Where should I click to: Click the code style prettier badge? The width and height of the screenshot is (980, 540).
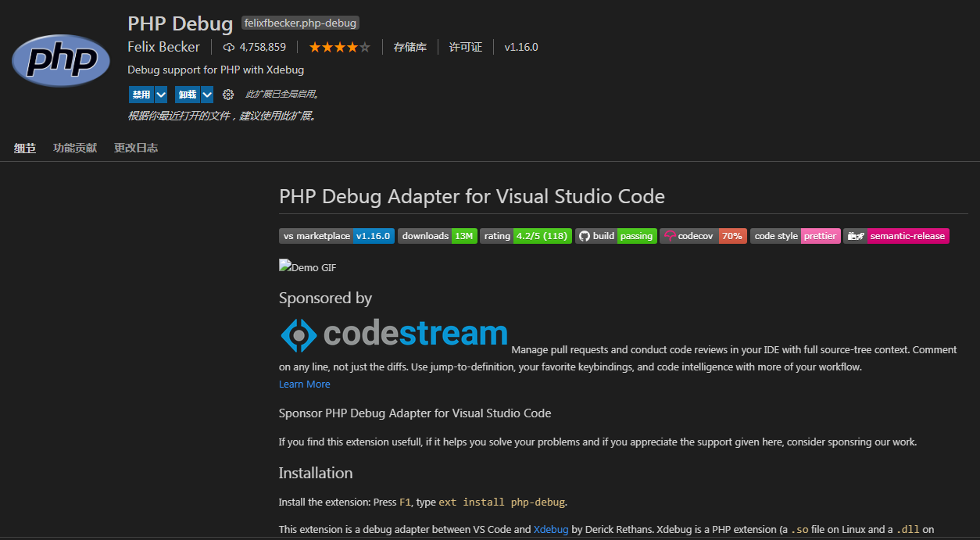coord(796,236)
